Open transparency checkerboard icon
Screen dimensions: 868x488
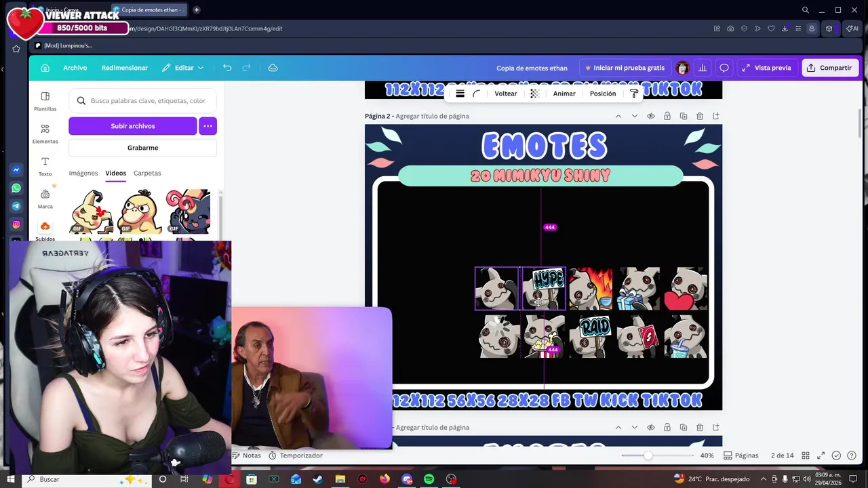coord(534,94)
